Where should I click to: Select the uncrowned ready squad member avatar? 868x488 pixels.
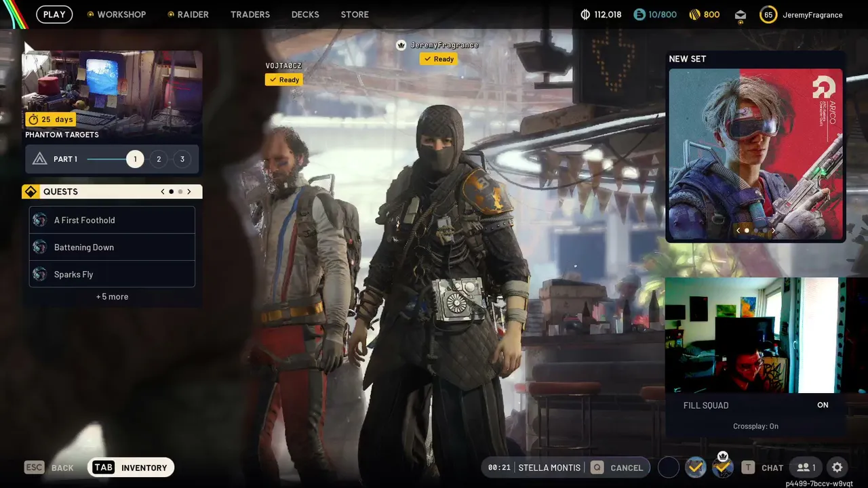pos(696,467)
